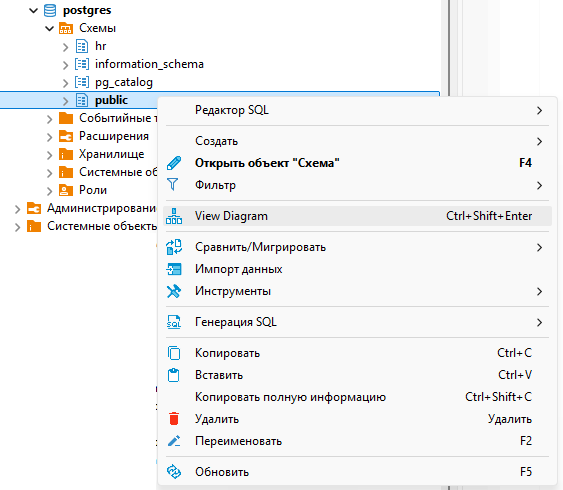Expand the Роли node
The image size is (563, 490).
click(50, 191)
